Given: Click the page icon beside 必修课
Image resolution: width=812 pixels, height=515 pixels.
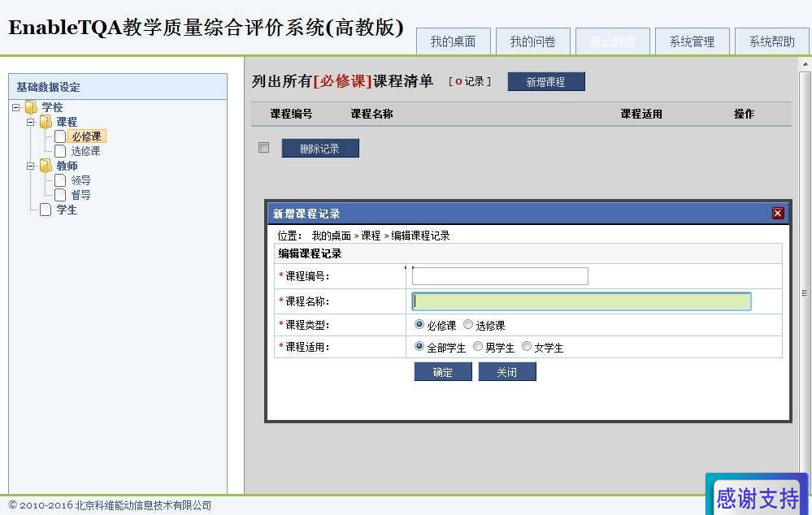Looking at the screenshot, I should pyautogui.click(x=60, y=136).
